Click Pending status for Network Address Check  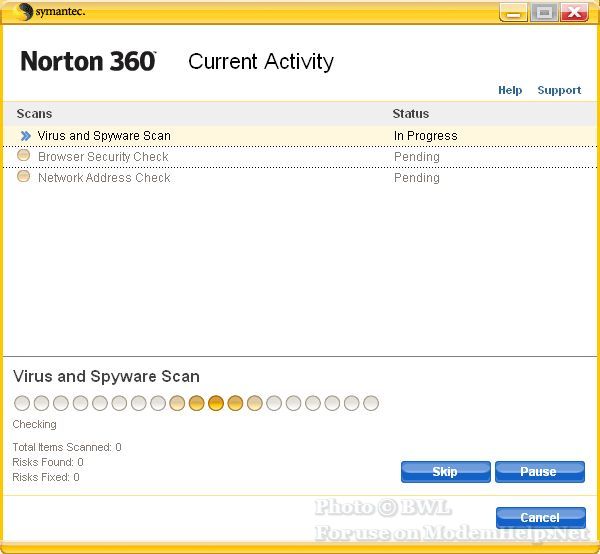click(417, 178)
